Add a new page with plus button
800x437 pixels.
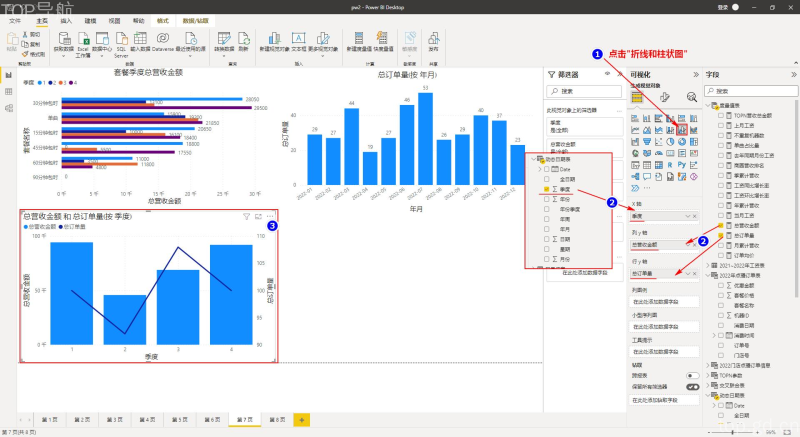pos(302,420)
